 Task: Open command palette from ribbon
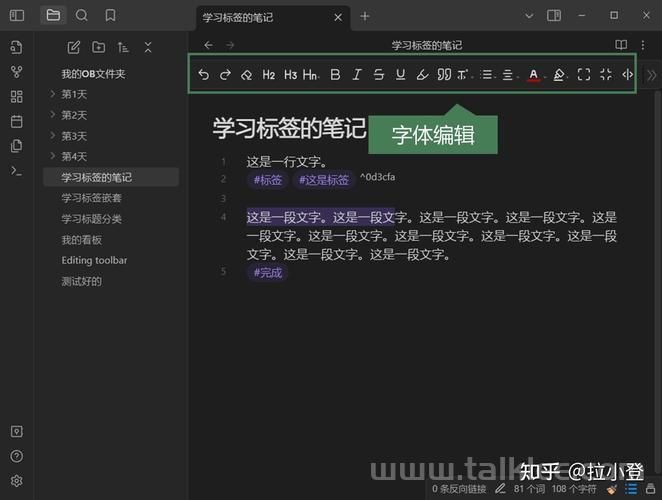click(16, 171)
